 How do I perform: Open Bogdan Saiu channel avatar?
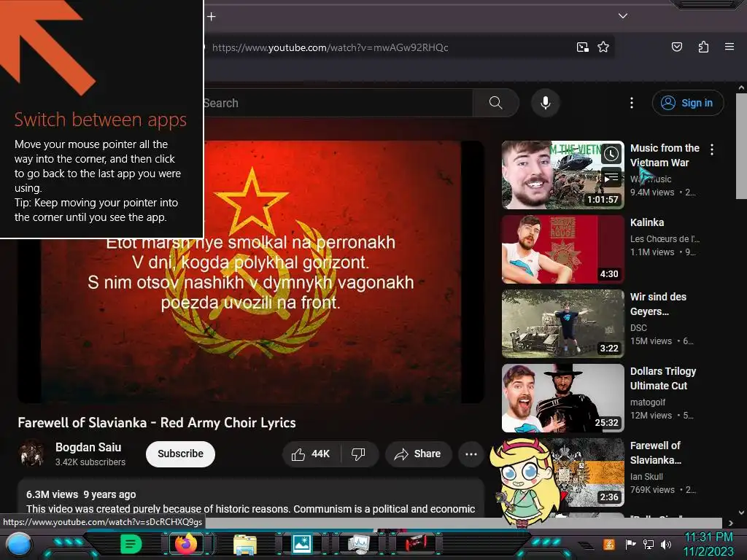[x=32, y=453]
